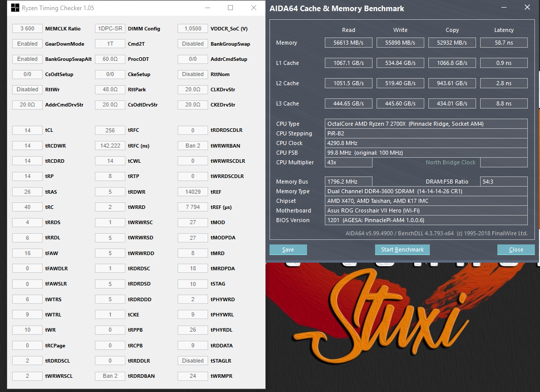Click the Memory Bus field 1796.2 MHz
The image size is (540, 392).
tap(349, 182)
